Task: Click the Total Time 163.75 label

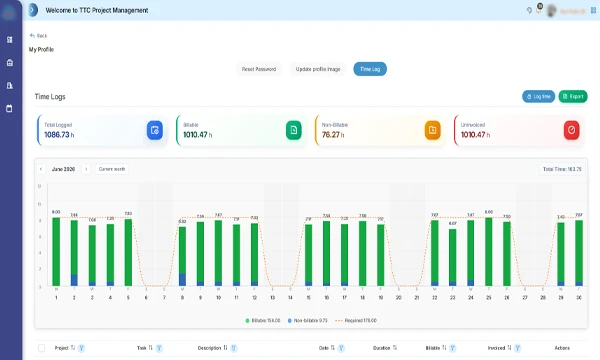Action: tap(562, 169)
